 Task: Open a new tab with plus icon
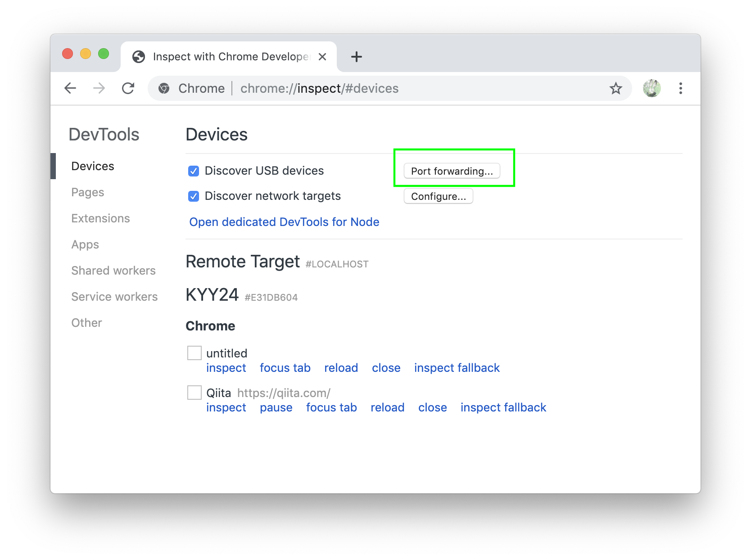coord(356,57)
